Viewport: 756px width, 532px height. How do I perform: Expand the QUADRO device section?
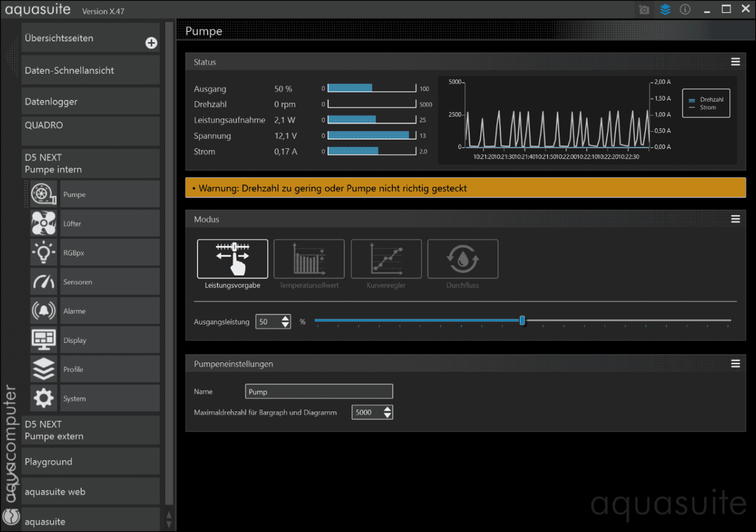click(91, 131)
